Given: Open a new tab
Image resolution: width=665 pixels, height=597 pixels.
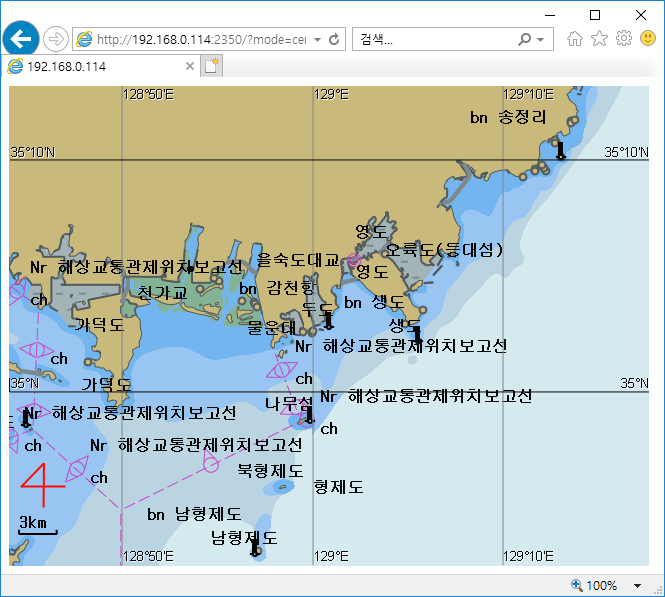Looking at the screenshot, I should click(x=211, y=66).
